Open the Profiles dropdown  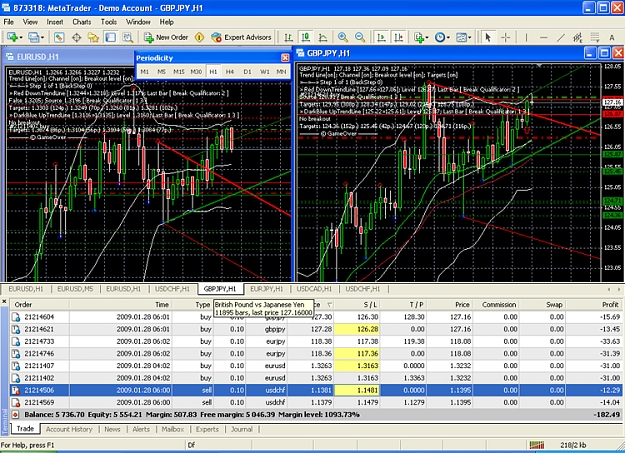[x=36, y=37]
